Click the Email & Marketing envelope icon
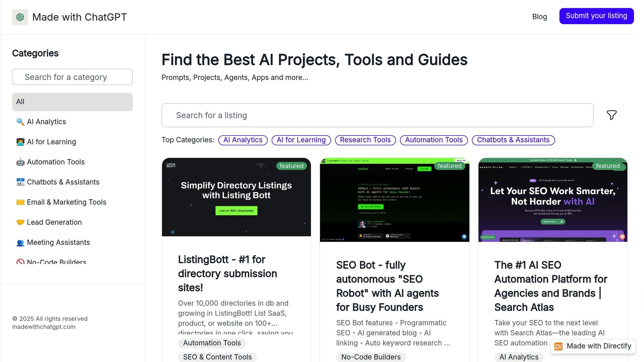The width and height of the screenshot is (644, 362). [20, 202]
